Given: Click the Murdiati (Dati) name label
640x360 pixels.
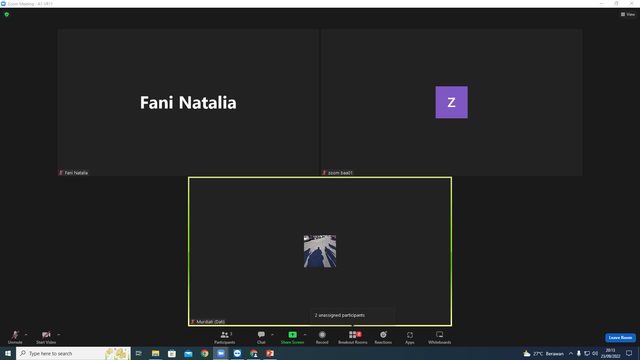Looking at the screenshot, I should click(210, 322).
